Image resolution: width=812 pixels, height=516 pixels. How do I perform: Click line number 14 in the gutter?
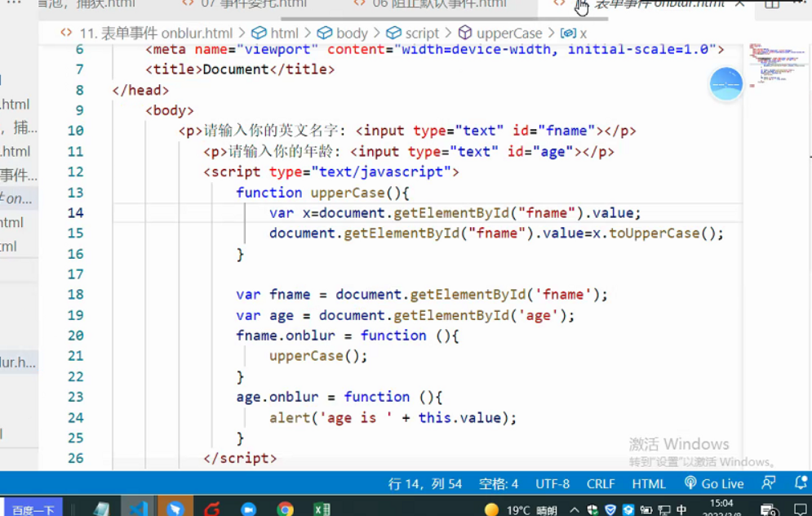(x=75, y=213)
